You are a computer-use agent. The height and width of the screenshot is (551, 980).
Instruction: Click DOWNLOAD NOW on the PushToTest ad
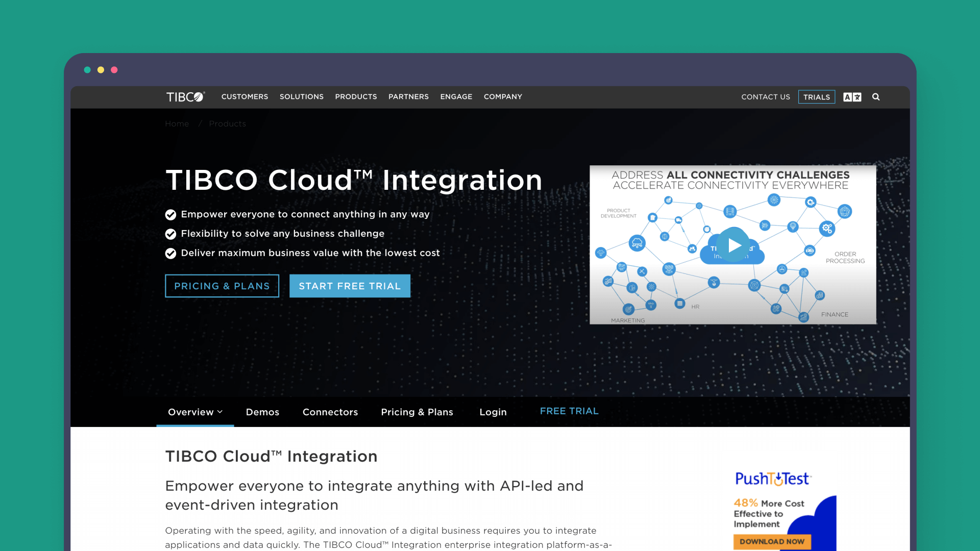pos(772,542)
